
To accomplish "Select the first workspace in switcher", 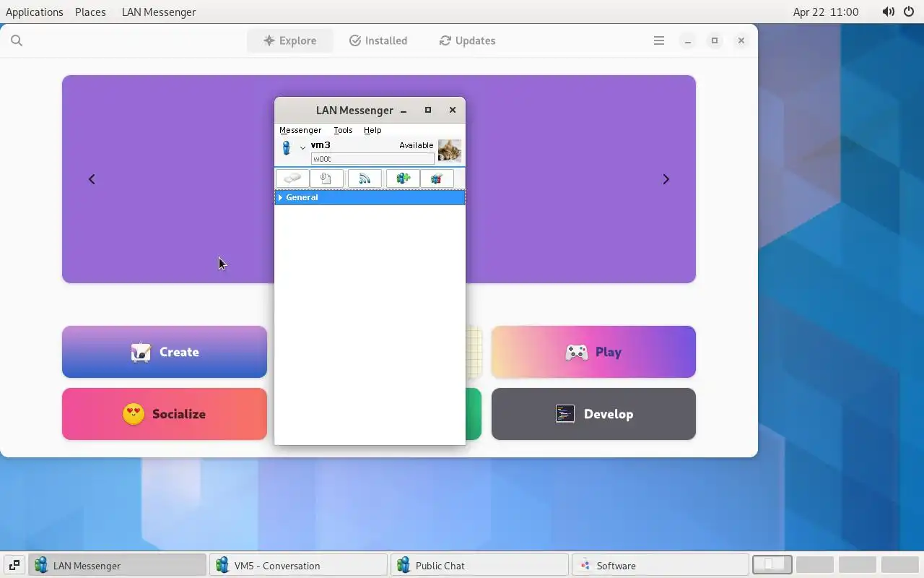I will (x=772, y=565).
